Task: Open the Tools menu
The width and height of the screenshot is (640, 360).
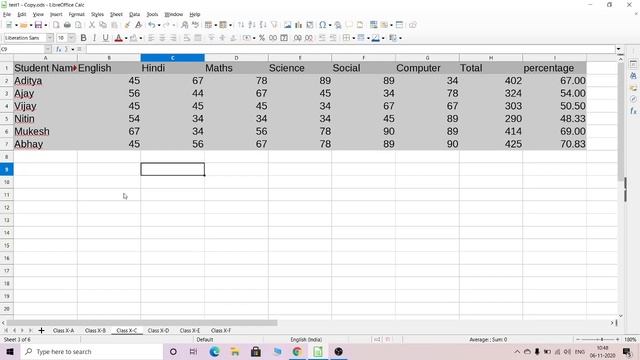Action: 152,14
